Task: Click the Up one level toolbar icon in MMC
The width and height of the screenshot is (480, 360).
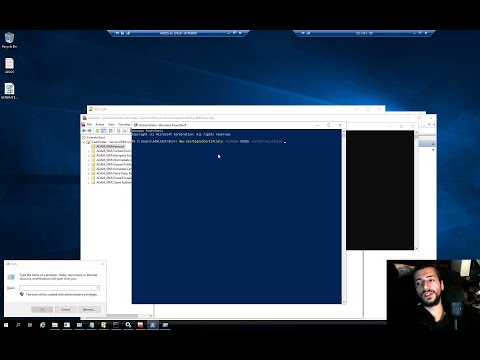Action: 97,131
